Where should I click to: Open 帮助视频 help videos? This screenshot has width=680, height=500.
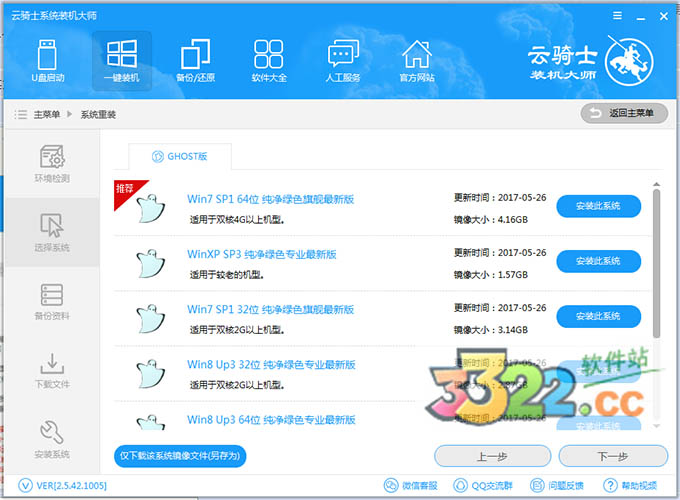coord(630,485)
